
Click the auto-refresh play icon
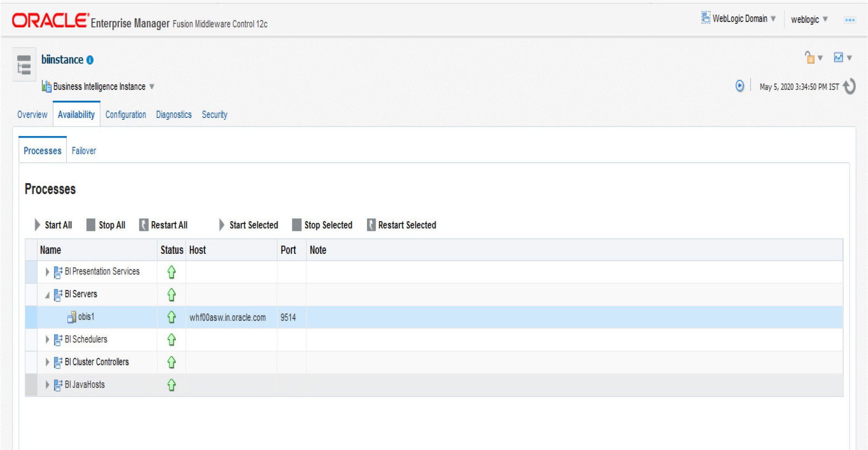pos(739,86)
